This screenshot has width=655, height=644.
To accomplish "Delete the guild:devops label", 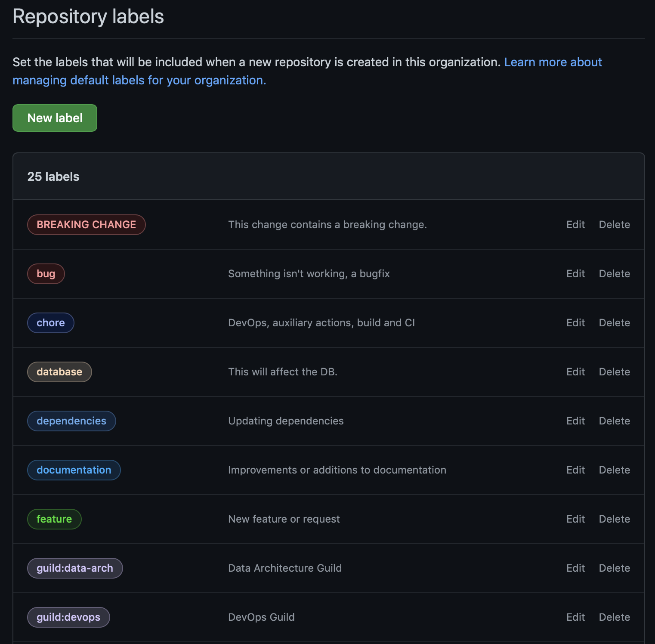I will tap(614, 617).
